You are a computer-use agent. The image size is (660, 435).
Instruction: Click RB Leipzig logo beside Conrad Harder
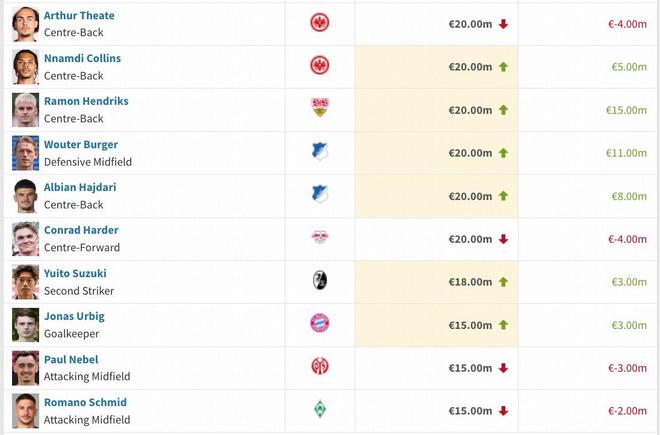click(320, 238)
